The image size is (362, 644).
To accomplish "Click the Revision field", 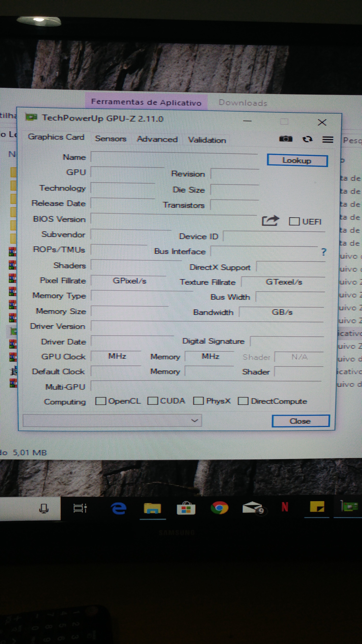I will [x=235, y=174].
